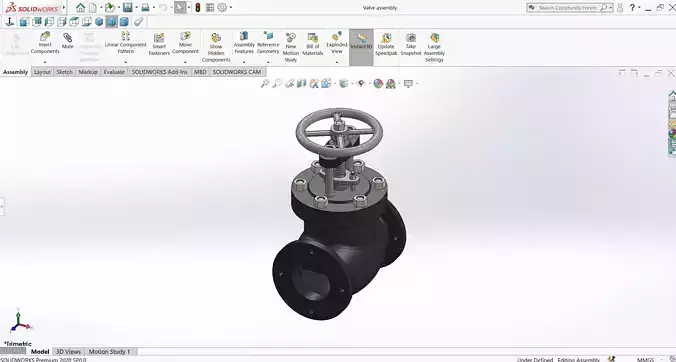Open the SOLIDWORKS Add-Ins tab
The height and width of the screenshot is (362, 676).
[x=160, y=72]
